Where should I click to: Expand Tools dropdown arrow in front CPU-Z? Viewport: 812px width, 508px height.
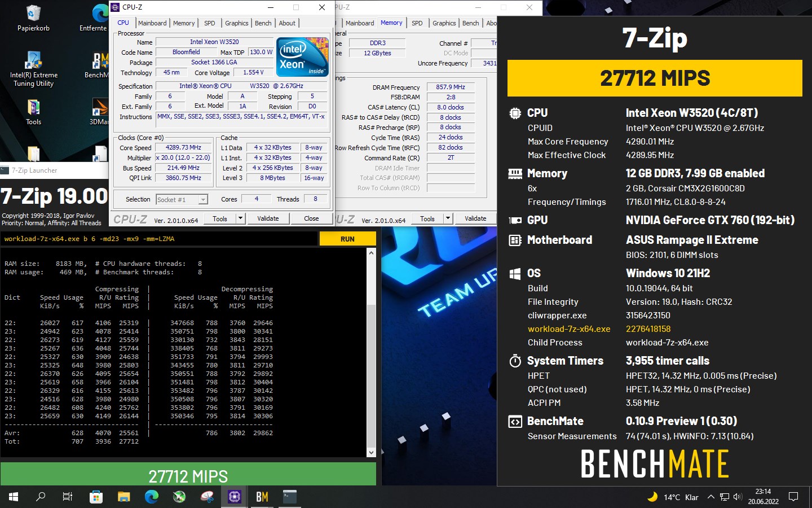pos(240,219)
